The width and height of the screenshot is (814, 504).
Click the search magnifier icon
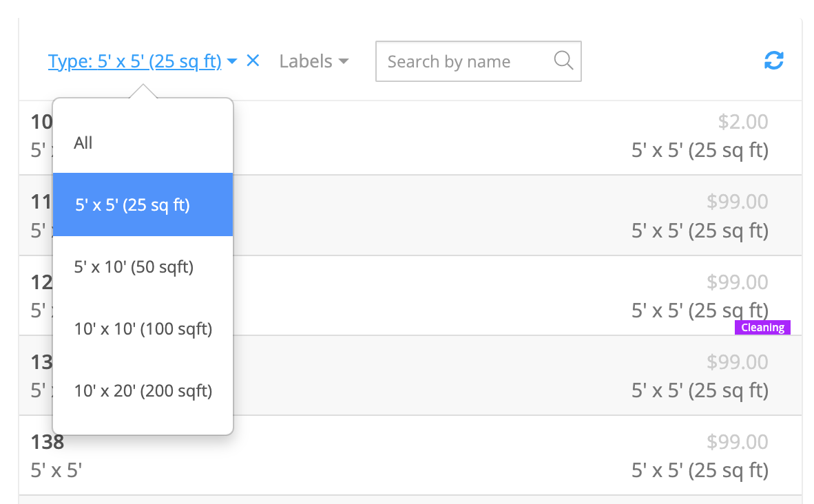[563, 61]
